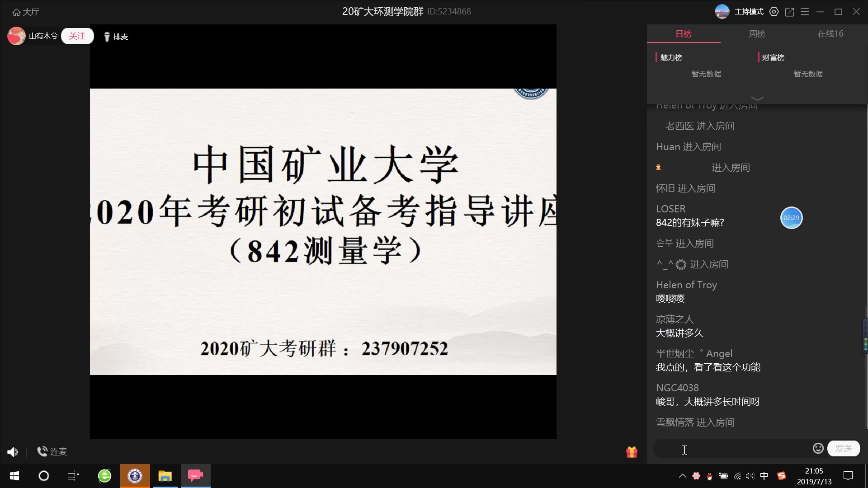This screenshot has width=868, height=488.
Task: Open the Windows Start menu
Action: tap(14, 476)
